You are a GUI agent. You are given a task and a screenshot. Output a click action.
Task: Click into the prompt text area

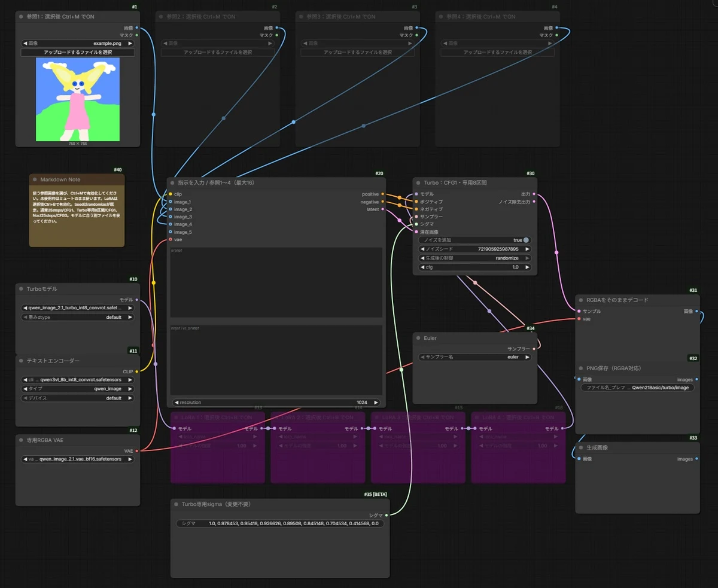tap(276, 282)
